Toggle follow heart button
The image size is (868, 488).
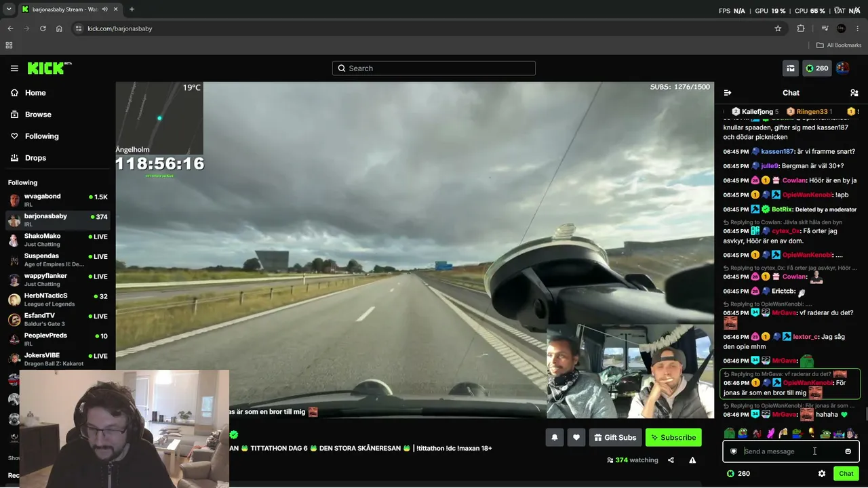click(576, 438)
